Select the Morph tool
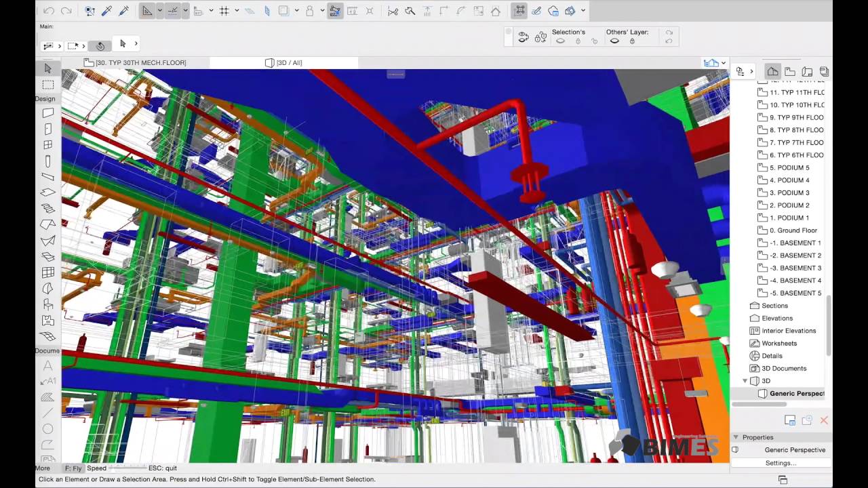The height and width of the screenshot is (488, 868). click(x=47, y=289)
